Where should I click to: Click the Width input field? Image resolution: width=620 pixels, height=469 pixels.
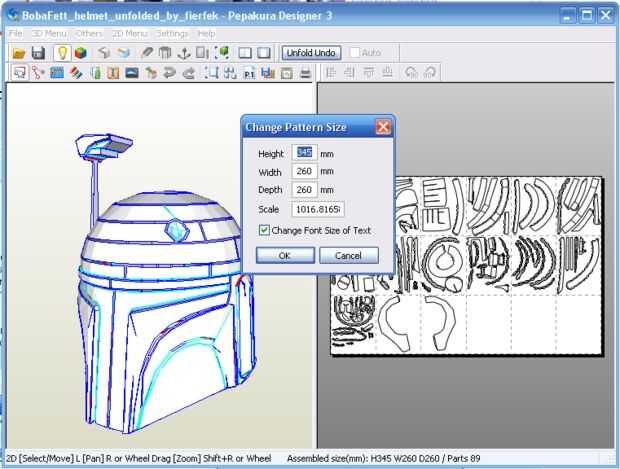pos(304,171)
